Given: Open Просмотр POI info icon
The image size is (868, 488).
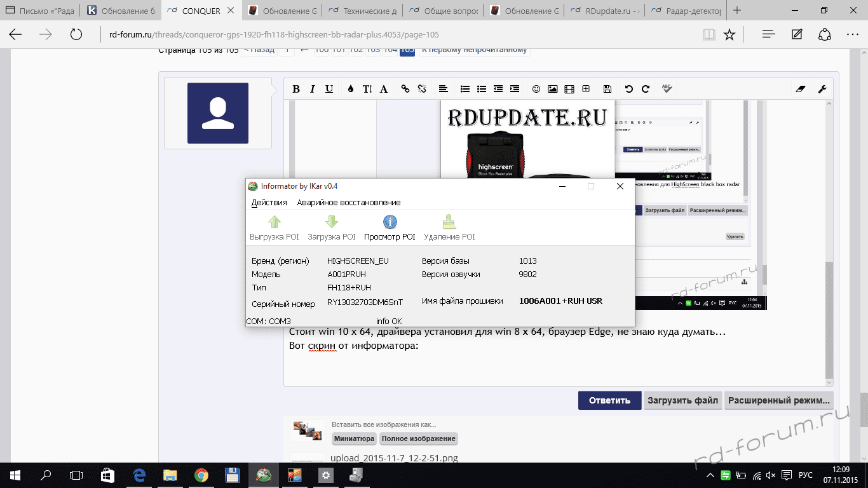Looking at the screenshot, I should pos(390,222).
